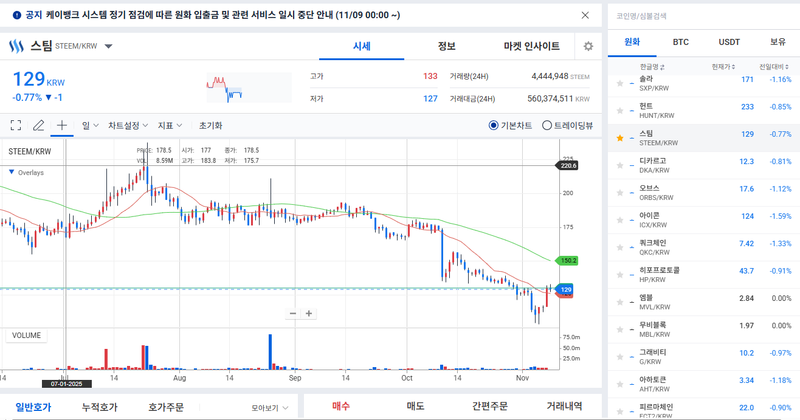Switch to the BTC market tab
Viewport: 800px width, 420px height.
pyautogui.click(x=680, y=42)
